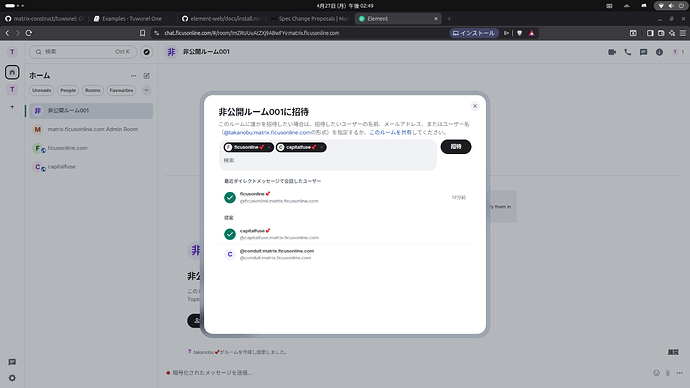Deselect ficusonline checkmark in suggestions
The height and width of the screenshot is (388, 690).
point(230,198)
